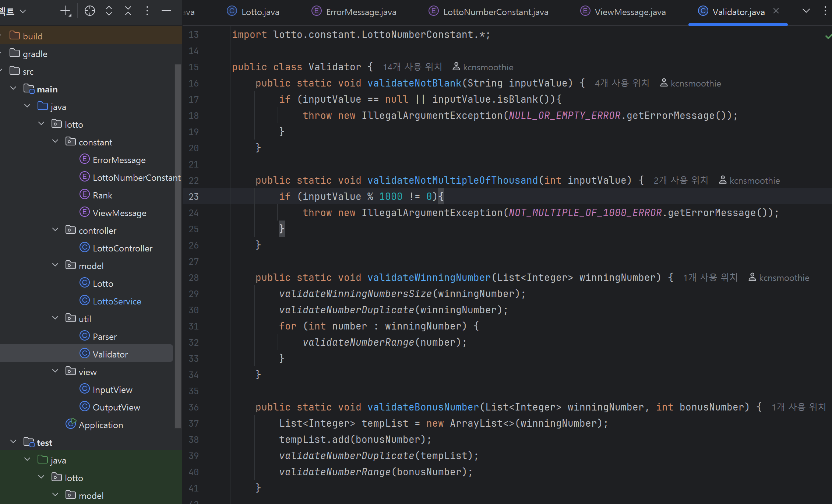This screenshot has height=504, width=832.
Task: Collapse the util package folder
Action: [x=55, y=318]
